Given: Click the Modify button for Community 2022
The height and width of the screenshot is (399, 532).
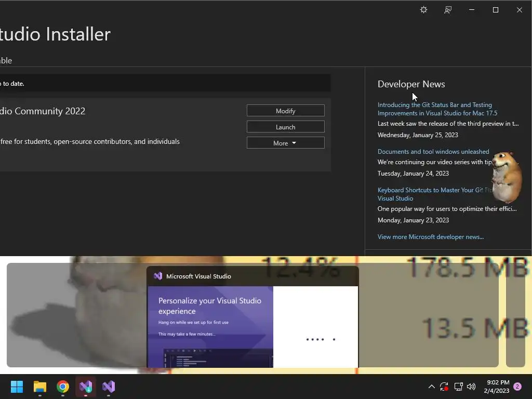Looking at the screenshot, I should point(285,111).
